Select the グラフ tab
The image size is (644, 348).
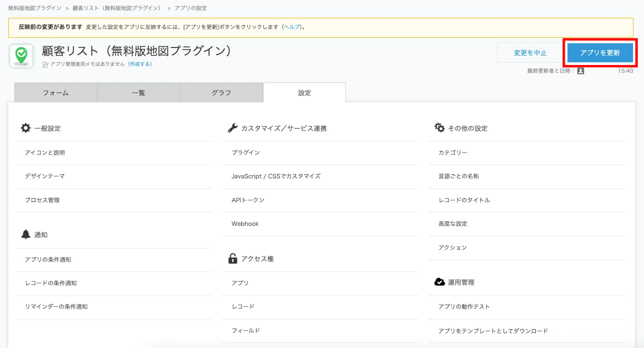(221, 93)
